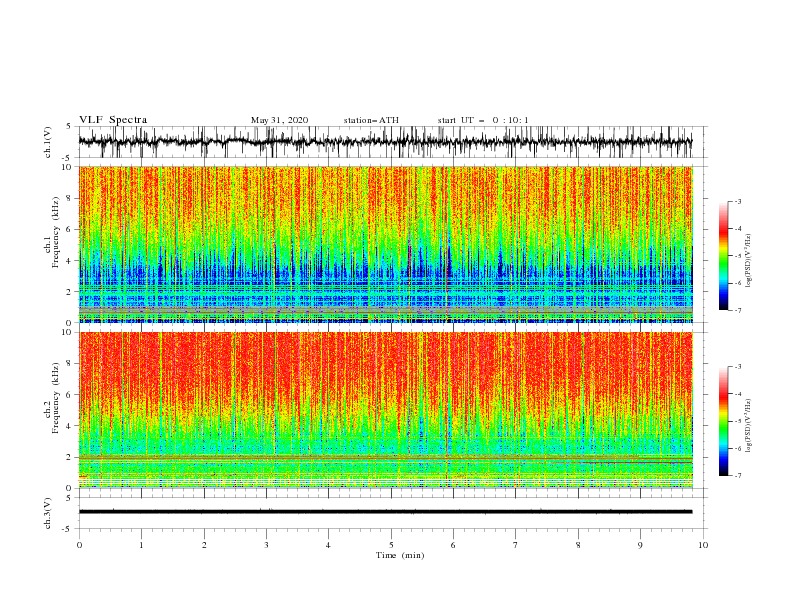Click the "5" minute tick label on time axis
The height and width of the screenshot is (612, 792).
(x=391, y=545)
